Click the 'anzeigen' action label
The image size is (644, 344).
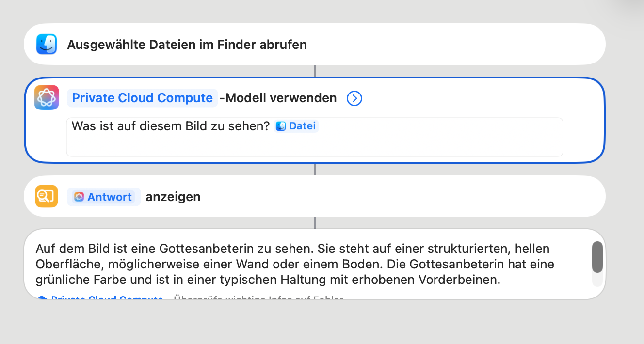click(x=173, y=197)
